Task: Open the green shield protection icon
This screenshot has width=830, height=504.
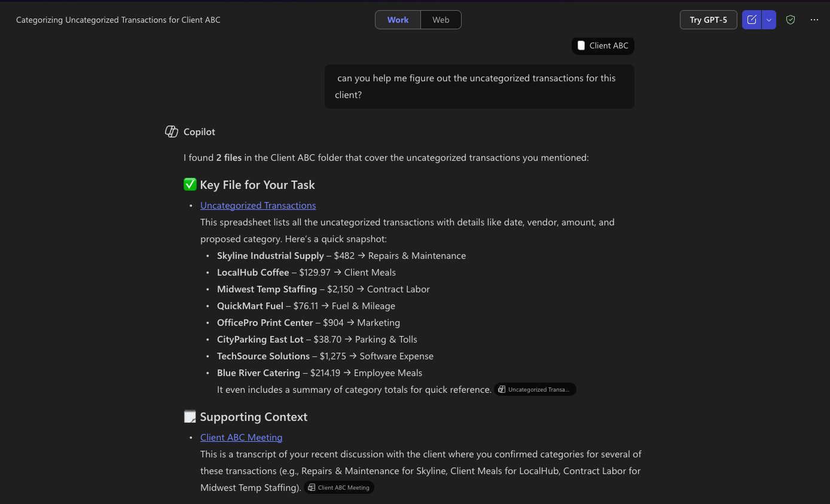Action: tap(791, 20)
